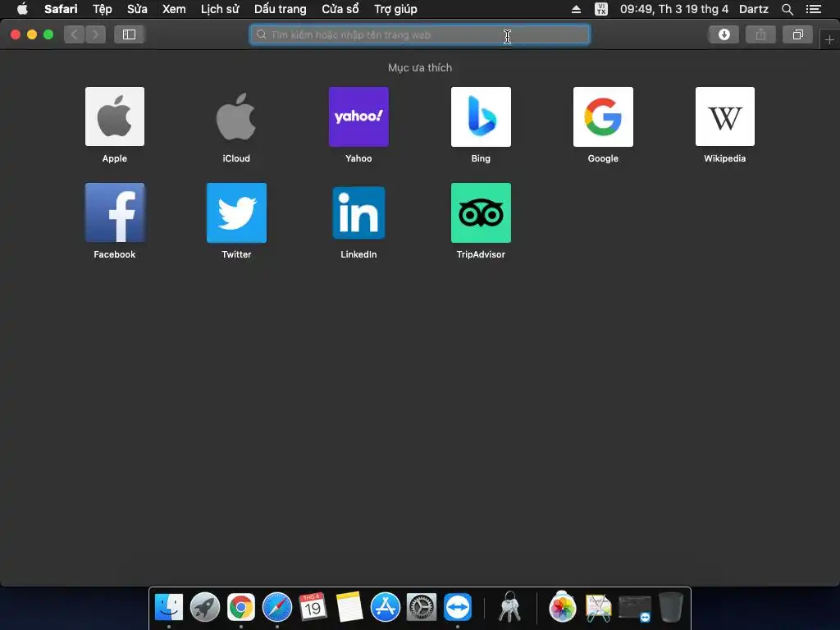Image resolution: width=840 pixels, height=630 pixels.
Task: Open the Google favorite tile
Action: [x=603, y=116]
